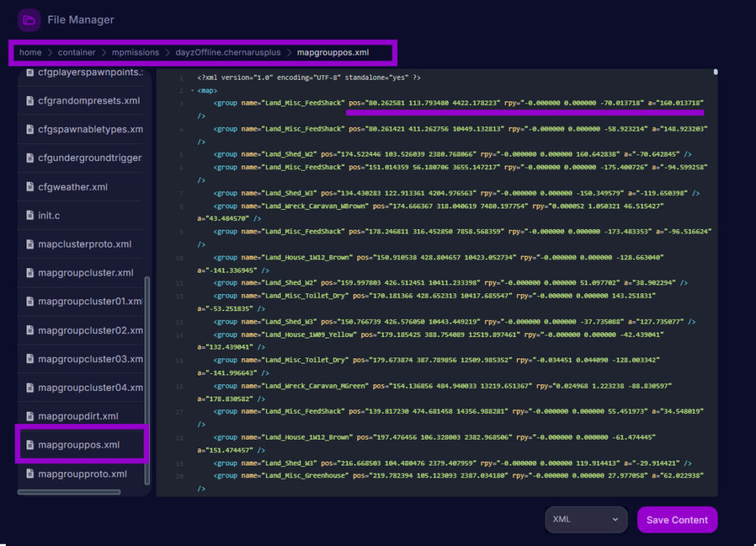Select mapgrouppos.xml in the sidebar
The height and width of the screenshot is (546, 756).
(x=81, y=445)
